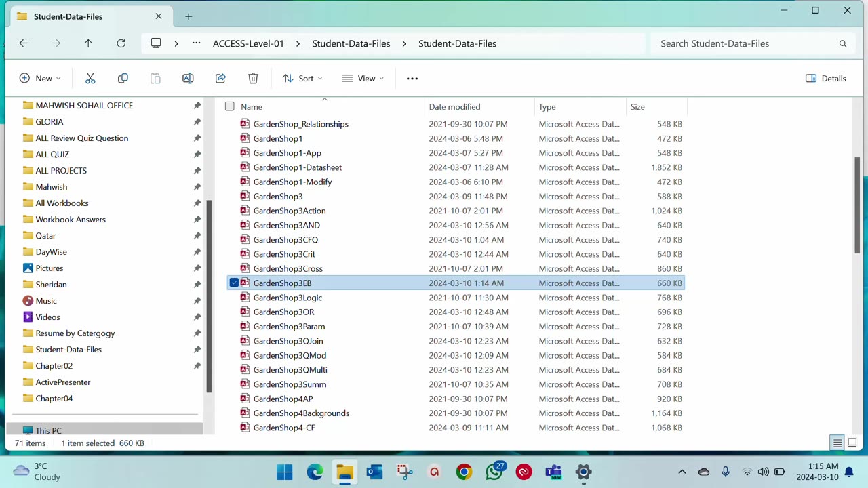Cut the selected file
Image resolution: width=868 pixels, height=488 pixels.
tap(90, 79)
